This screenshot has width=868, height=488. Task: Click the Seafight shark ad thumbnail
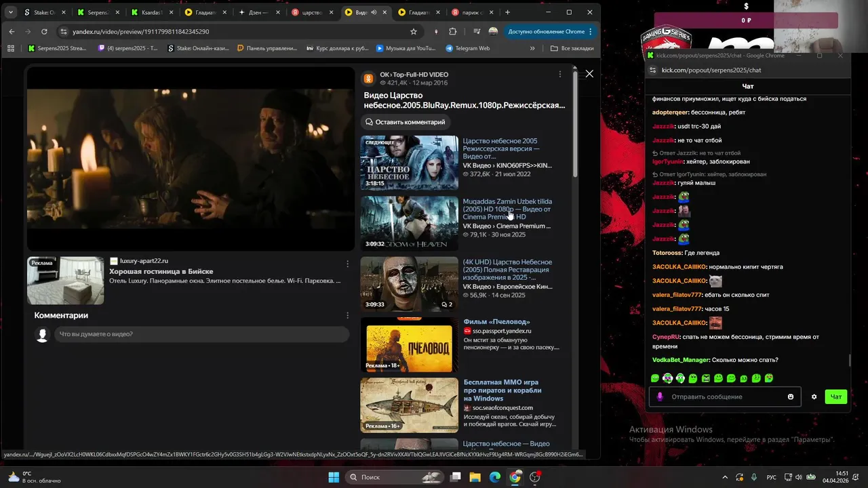[410, 405]
